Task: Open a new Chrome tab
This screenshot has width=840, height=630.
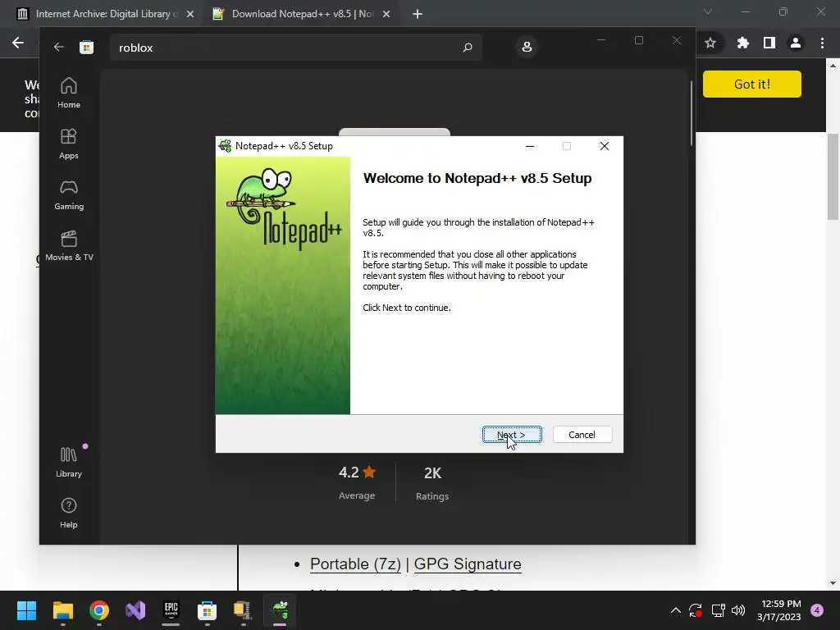Action: pos(418,15)
